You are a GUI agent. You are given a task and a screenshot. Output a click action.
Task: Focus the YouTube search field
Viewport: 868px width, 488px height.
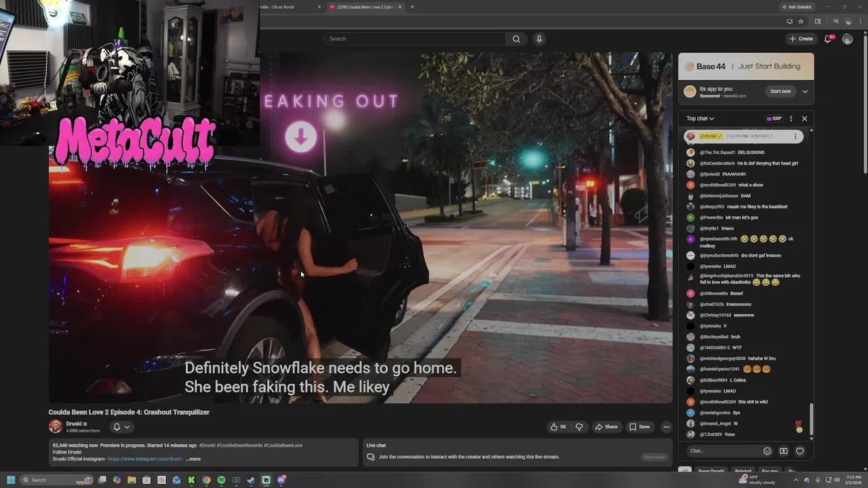[x=415, y=39]
